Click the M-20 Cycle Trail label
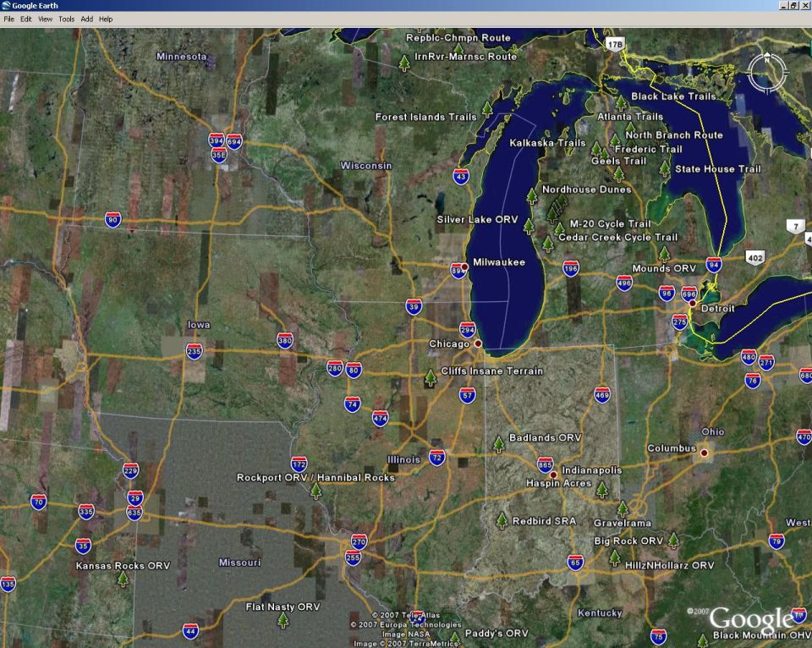Viewport: 812px width, 648px height. click(610, 224)
